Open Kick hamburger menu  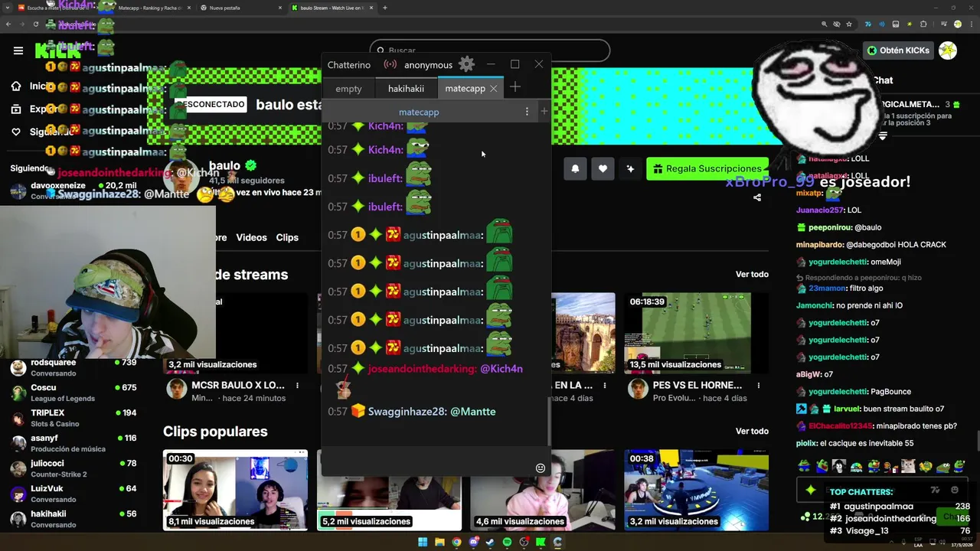(x=18, y=51)
